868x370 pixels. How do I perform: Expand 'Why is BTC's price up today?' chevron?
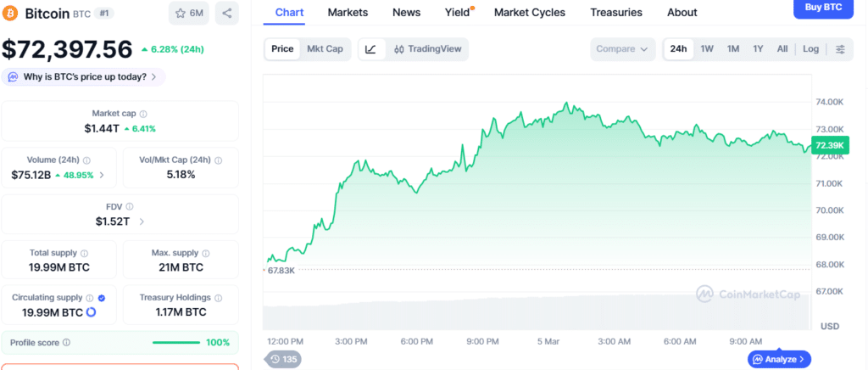coord(154,77)
